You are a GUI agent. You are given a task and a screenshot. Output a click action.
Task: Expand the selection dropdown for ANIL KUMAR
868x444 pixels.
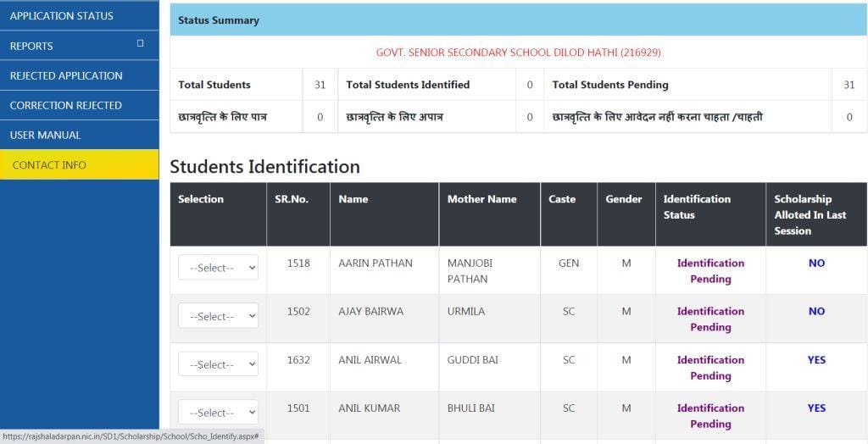(x=218, y=413)
